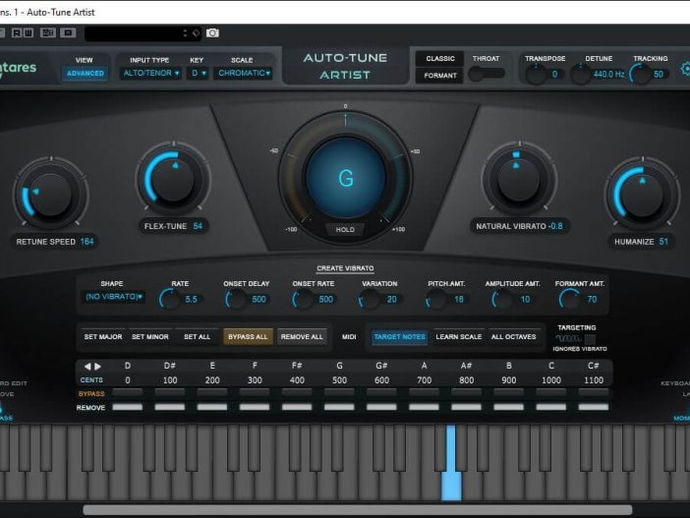Viewport: 690px width, 518px height.
Task: Click the Flex-Tune knob
Action: [173, 180]
